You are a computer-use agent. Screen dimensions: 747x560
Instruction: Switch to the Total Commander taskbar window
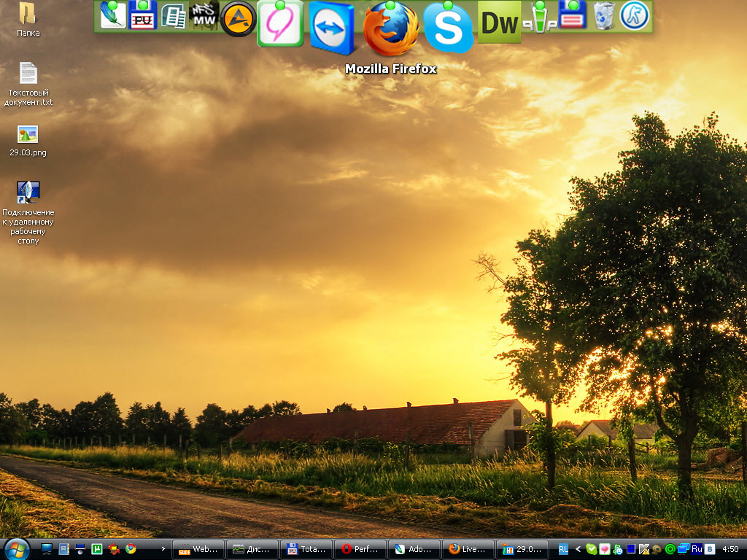306,549
